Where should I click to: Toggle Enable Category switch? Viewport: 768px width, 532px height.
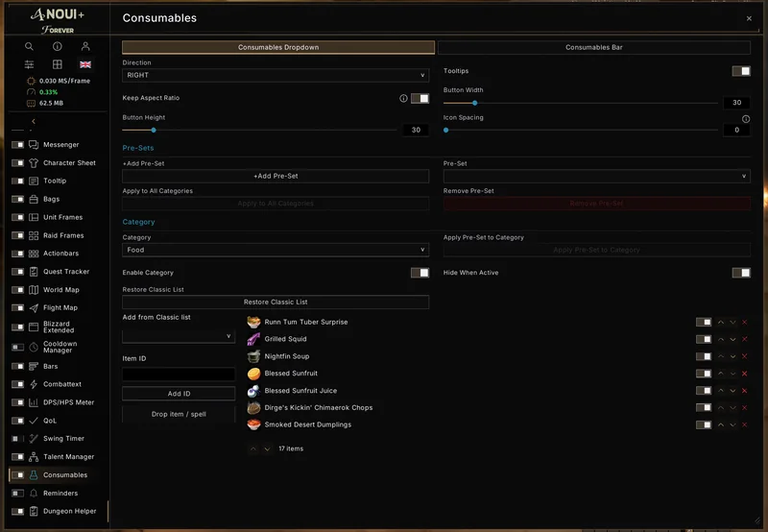click(x=420, y=273)
